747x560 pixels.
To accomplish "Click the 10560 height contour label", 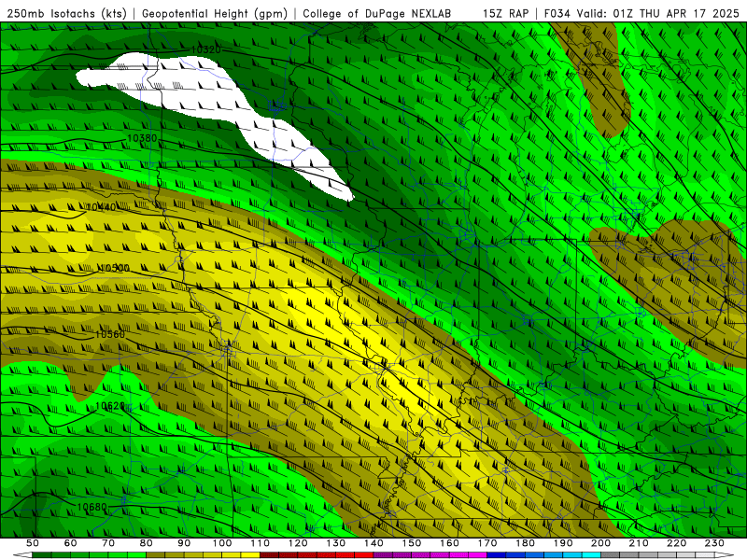I will click(x=109, y=334).
